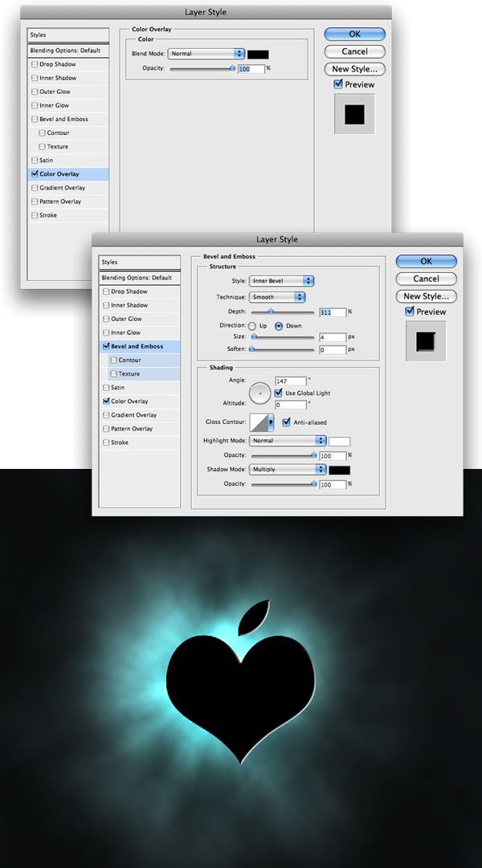This screenshot has width=482, height=868.
Task: Select Blending Options: Default in front dialog
Action: 140,277
